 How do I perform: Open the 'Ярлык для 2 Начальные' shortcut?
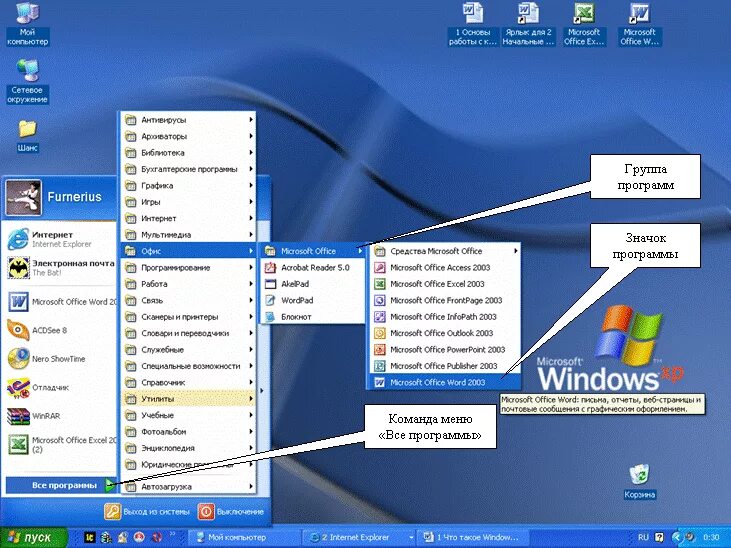528,23
